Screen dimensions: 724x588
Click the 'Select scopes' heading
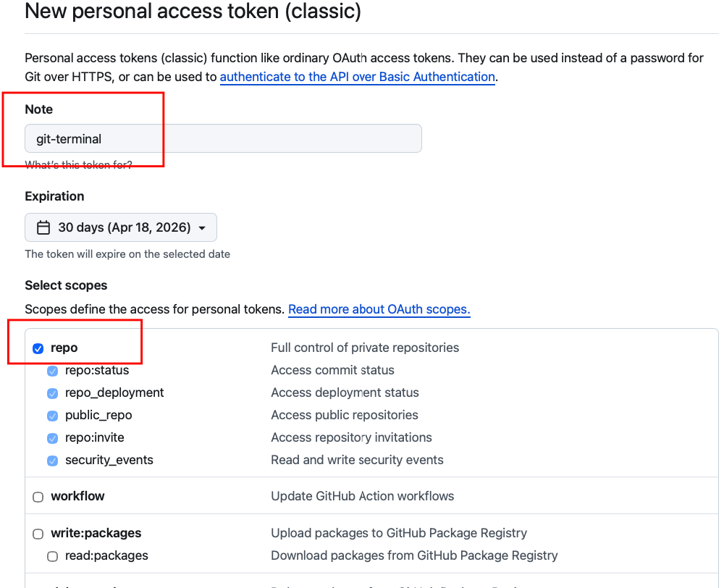tap(66, 285)
